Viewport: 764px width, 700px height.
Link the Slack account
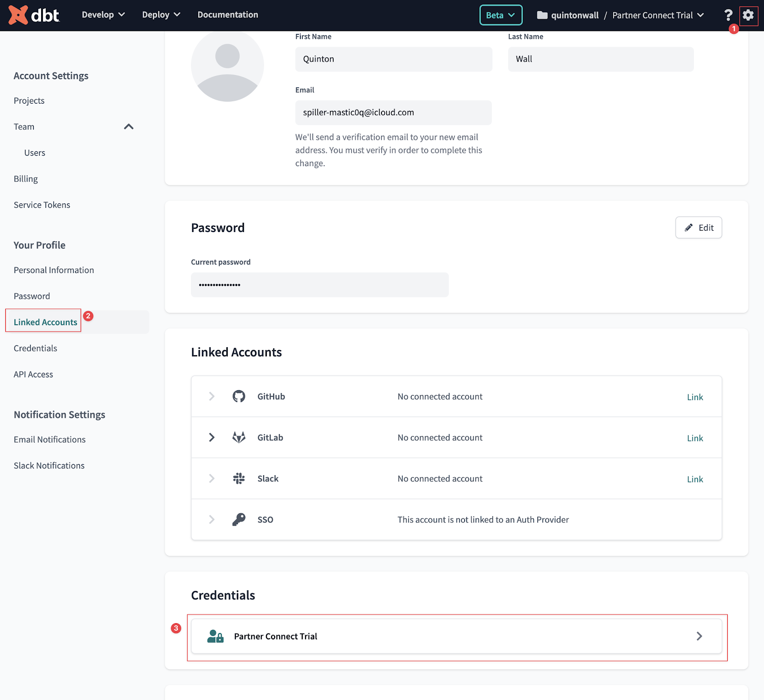[x=695, y=479]
